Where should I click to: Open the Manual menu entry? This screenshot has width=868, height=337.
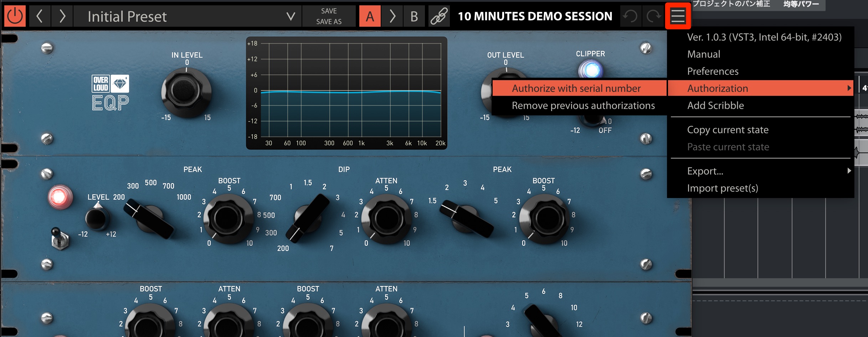click(760, 54)
